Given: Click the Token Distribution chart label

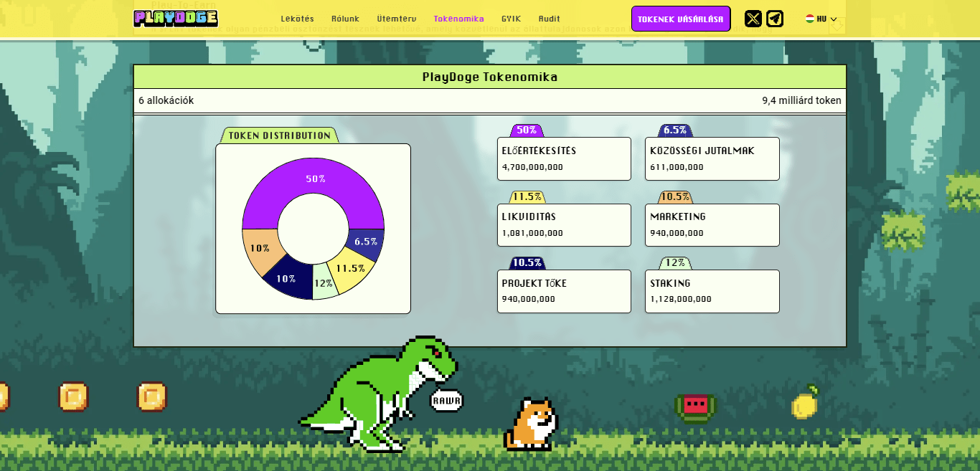Looking at the screenshot, I should (280, 135).
